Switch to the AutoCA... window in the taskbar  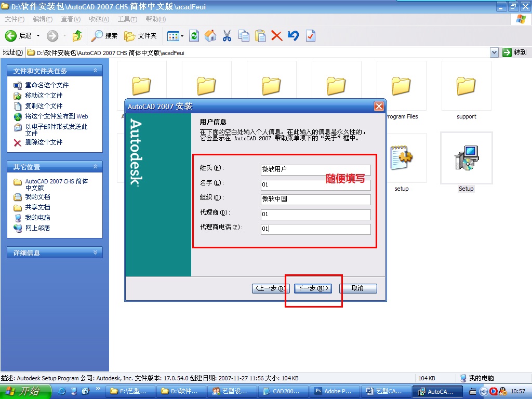438,391
